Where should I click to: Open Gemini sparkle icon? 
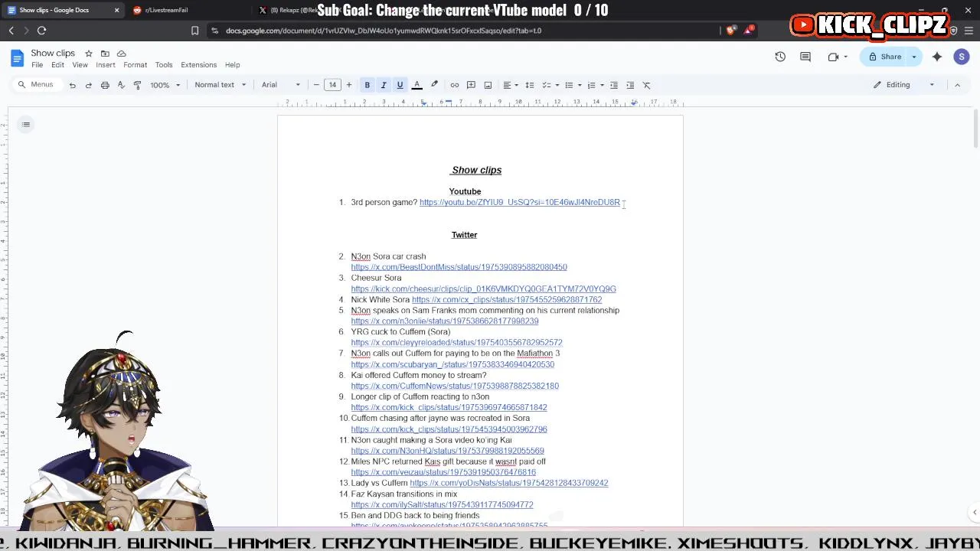[937, 57]
